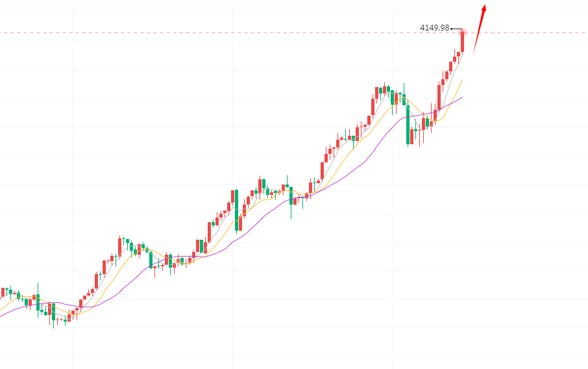Viewport: 588px width, 369px height.
Task: Select the latest red candle at the peak
Action: pyautogui.click(x=463, y=40)
